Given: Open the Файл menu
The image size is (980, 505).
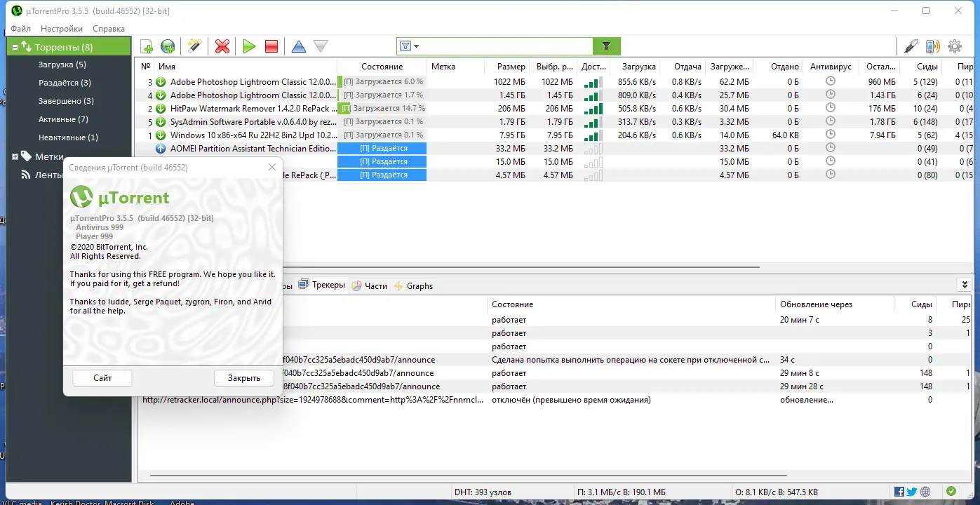Looking at the screenshot, I should (21, 29).
